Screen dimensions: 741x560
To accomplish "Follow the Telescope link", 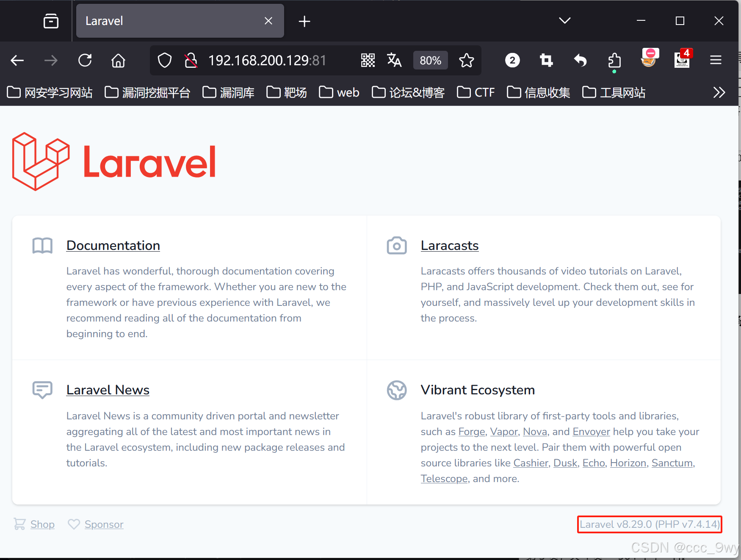I will point(444,479).
